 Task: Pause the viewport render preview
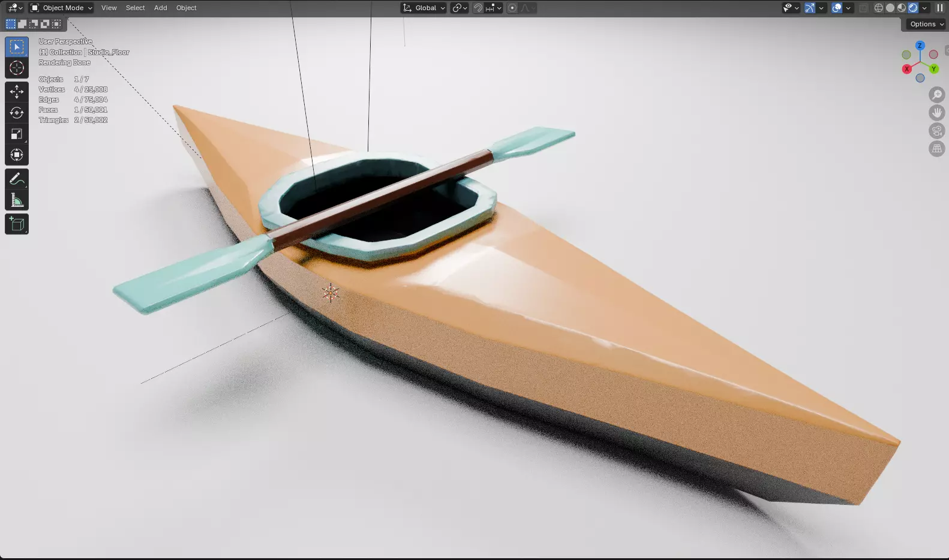pos(939,8)
